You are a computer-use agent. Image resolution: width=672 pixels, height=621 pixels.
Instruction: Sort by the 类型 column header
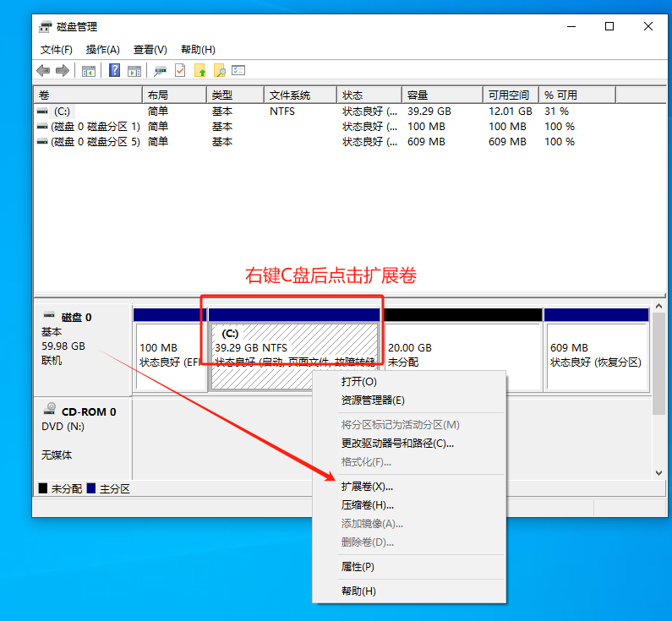tap(235, 95)
